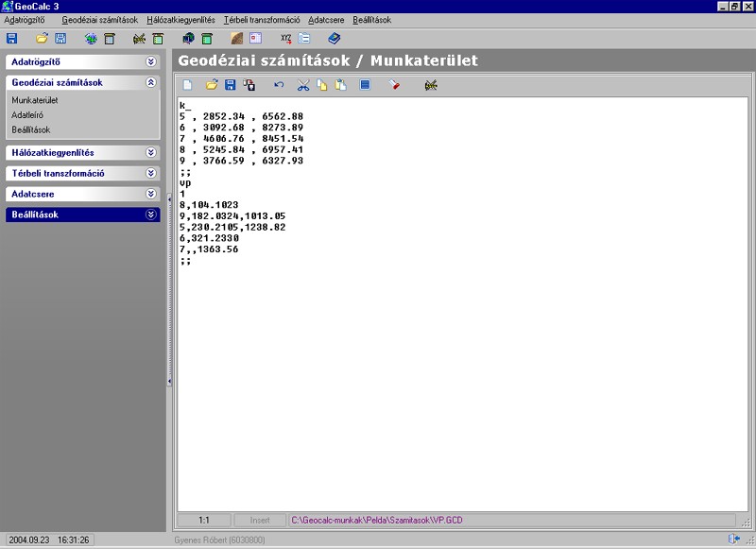Click the editor line 5,230.2105,1238.82
The height and width of the screenshot is (549, 756).
232,228
